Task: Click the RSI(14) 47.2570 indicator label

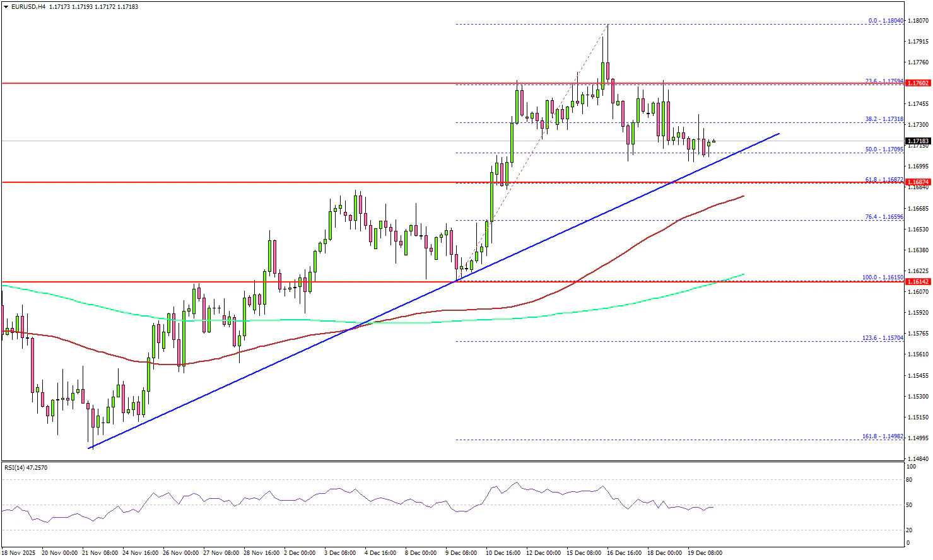Action: 26,468
